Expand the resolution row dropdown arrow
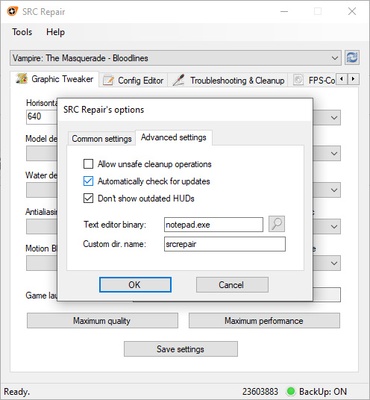 click(x=334, y=117)
